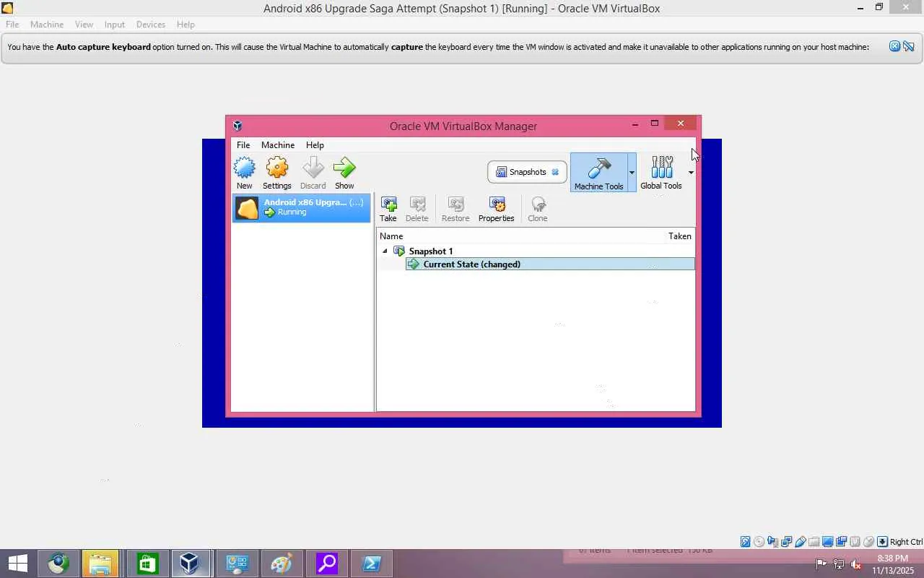Open the Windows Store taskbar icon
This screenshot has width=924, height=578.
click(147, 564)
